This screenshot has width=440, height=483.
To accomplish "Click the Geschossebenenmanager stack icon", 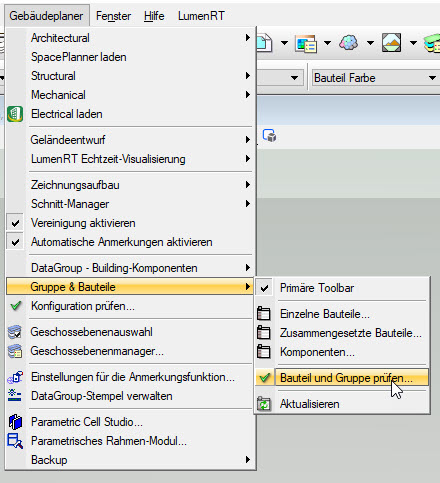I will coord(15,351).
